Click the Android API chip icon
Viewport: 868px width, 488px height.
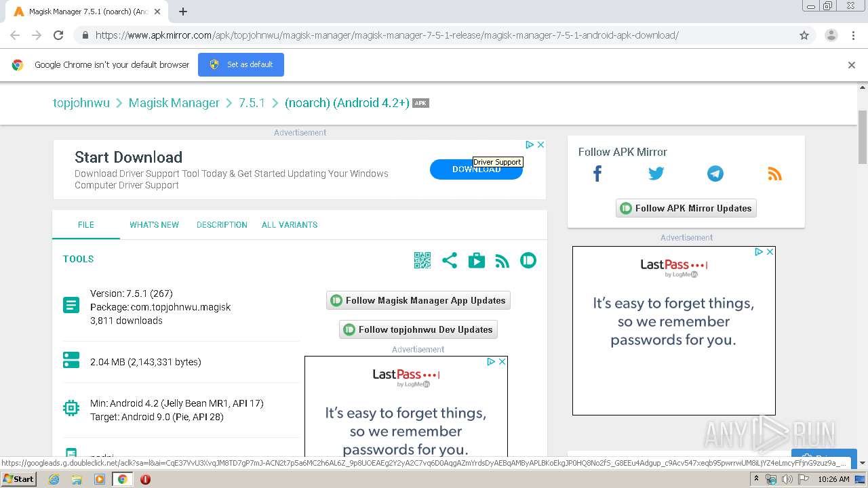tap(71, 408)
